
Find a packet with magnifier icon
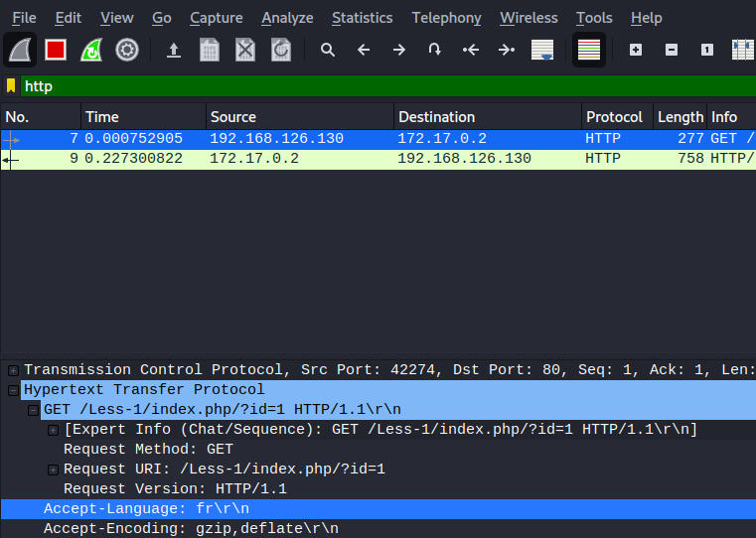328,50
